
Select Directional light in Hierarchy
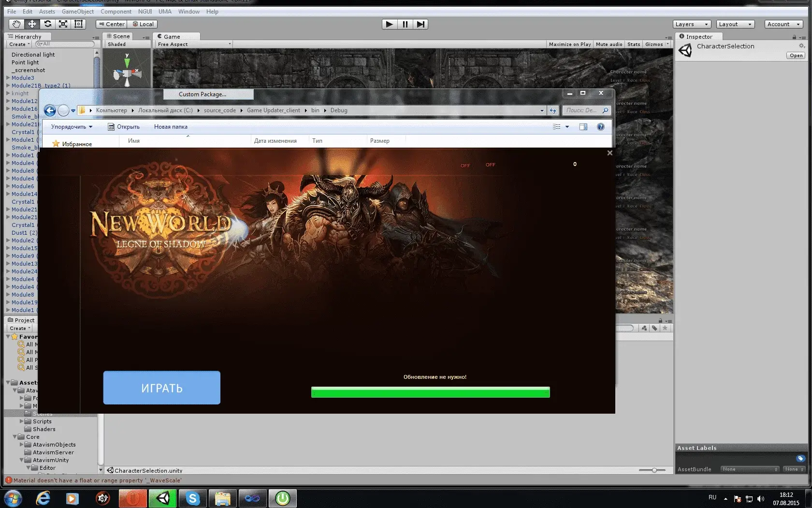[33, 55]
